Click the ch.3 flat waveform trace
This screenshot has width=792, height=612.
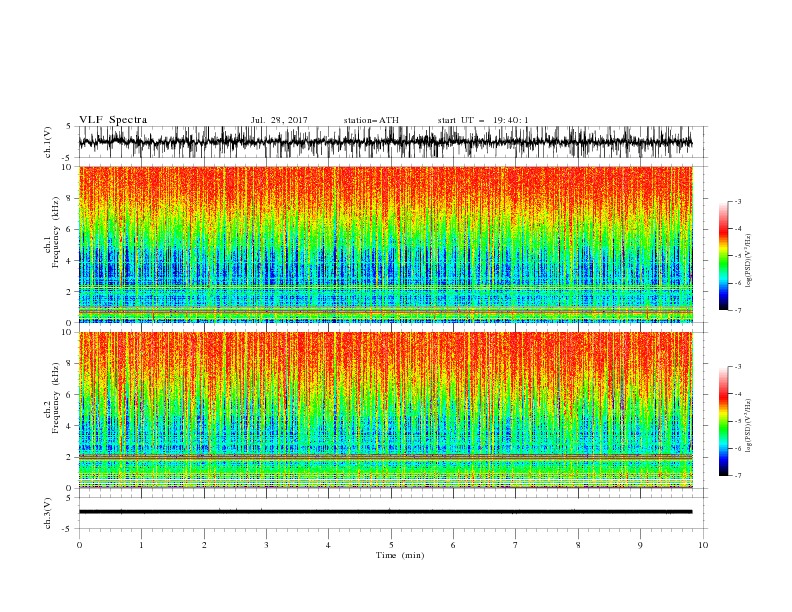[x=385, y=512]
